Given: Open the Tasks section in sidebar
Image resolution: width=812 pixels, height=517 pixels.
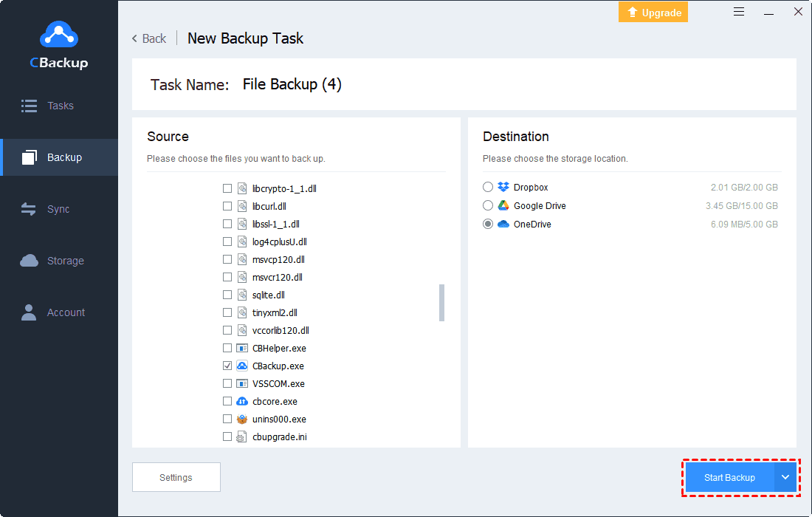Looking at the screenshot, I should 59,106.
